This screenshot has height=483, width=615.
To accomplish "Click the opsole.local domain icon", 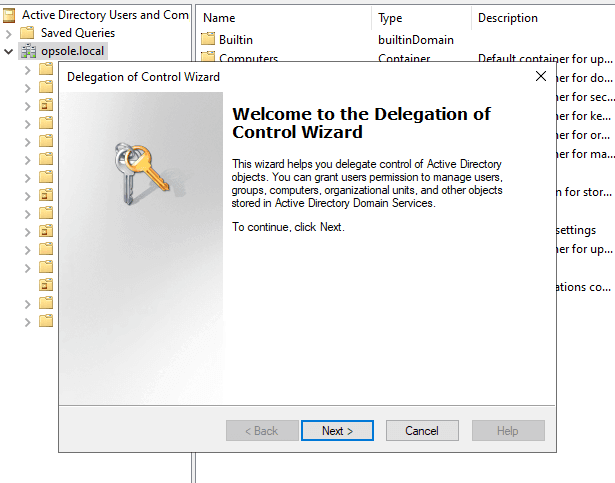I will pos(29,51).
